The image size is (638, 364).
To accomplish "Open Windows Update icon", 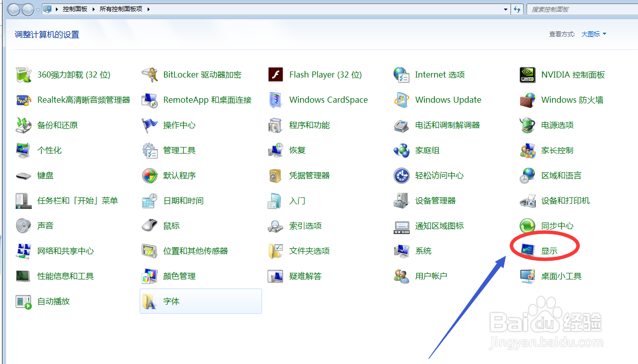I will click(402, 100).
